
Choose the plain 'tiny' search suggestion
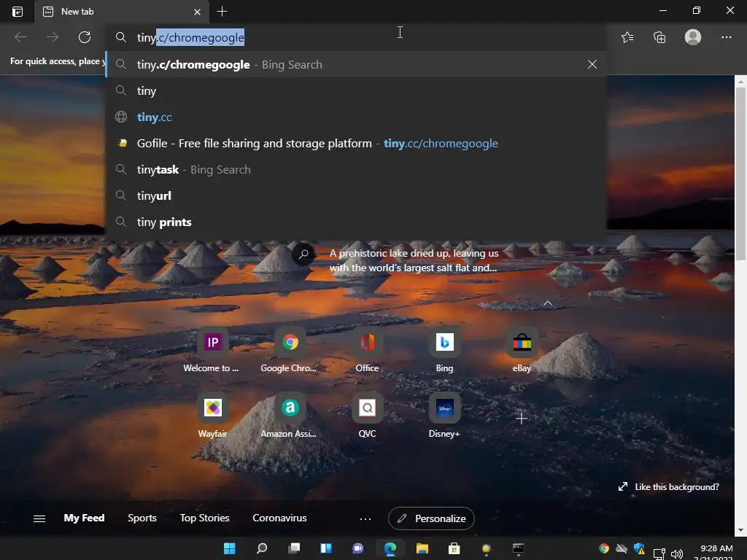pyautogui.click(x=356, y=90)
